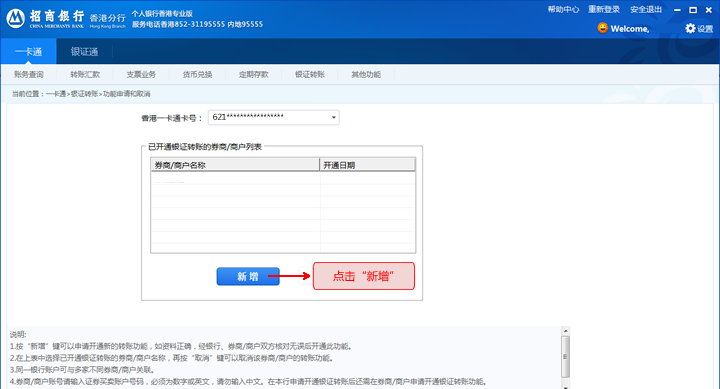Click the 券商/商户名称 column header
The width and height of the screenshot is (720, 389).
coord(235,165)
